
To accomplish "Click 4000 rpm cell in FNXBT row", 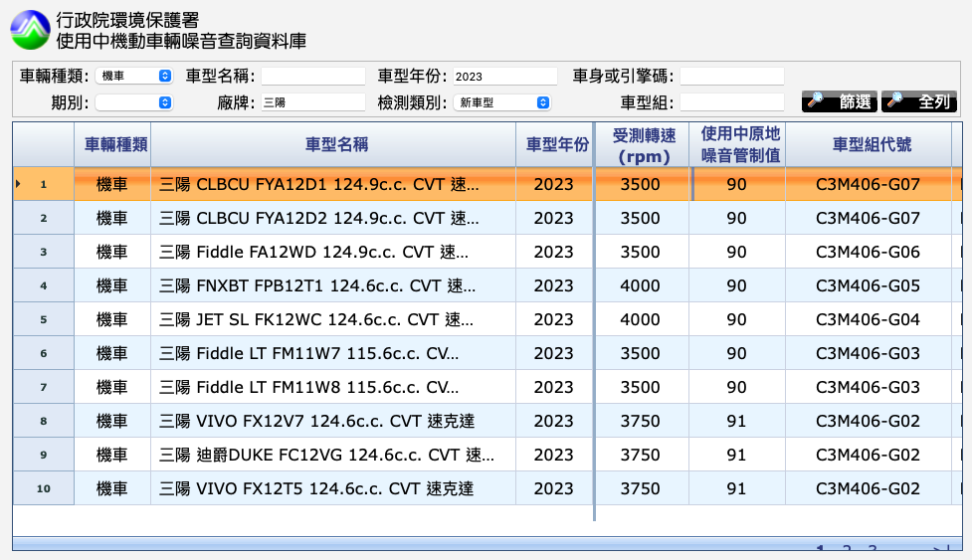I will (x=643, y=285).
